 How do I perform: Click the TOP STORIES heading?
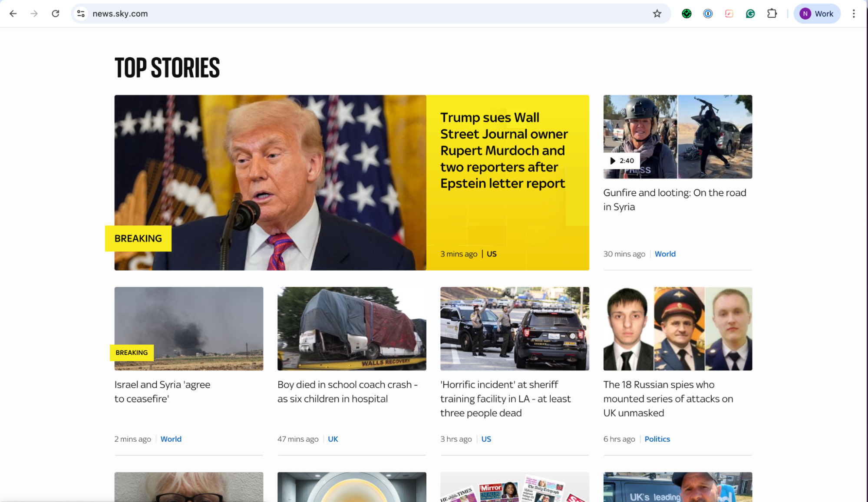(167, 68)
